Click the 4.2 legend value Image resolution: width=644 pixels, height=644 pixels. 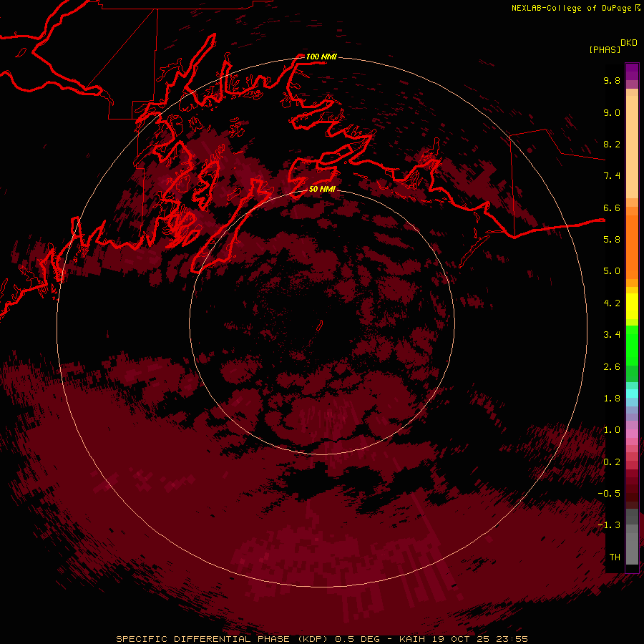point(612,303)
